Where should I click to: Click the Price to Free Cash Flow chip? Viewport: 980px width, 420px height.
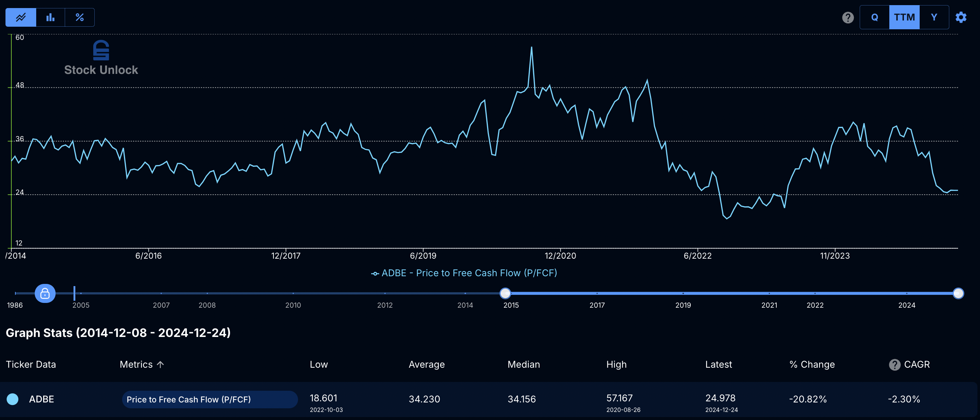click(210, 399)
